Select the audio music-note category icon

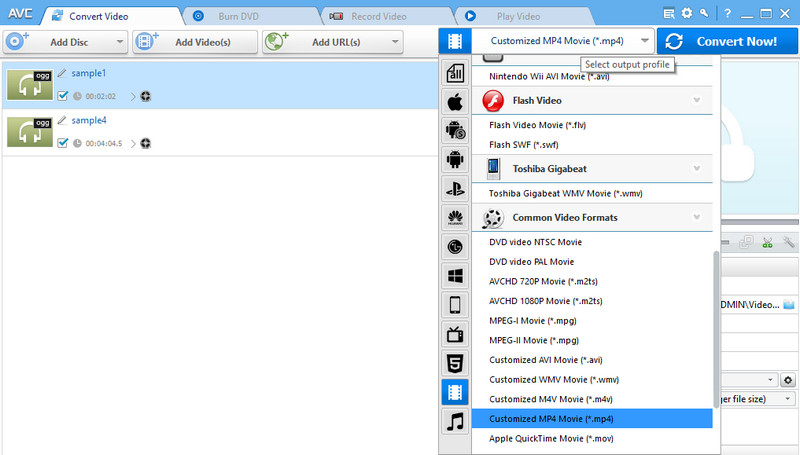click(455, 421)
